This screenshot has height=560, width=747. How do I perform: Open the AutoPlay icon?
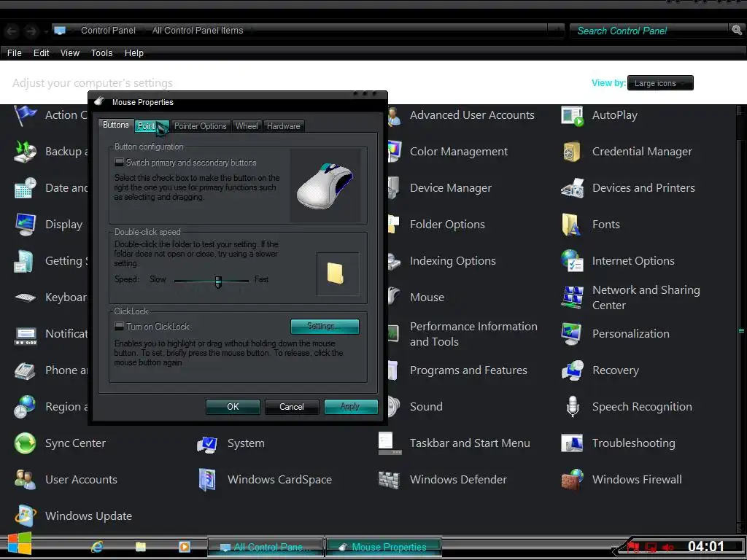tap(572, 116)
